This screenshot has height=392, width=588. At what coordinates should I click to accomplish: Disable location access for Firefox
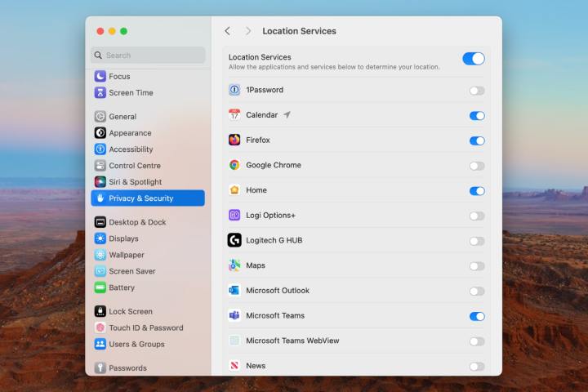tap(477, 140)
